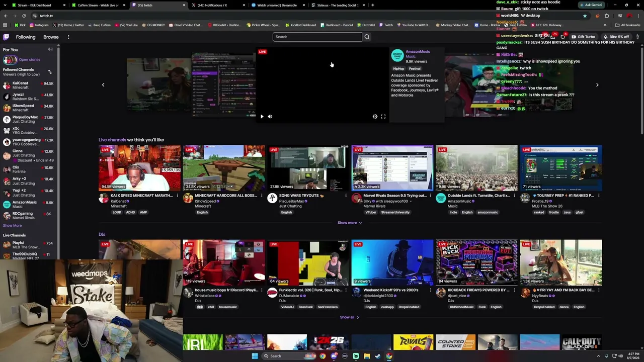Open Kickback Fridays stream thumbnail

pyautogui.click(x=476, y=262)
